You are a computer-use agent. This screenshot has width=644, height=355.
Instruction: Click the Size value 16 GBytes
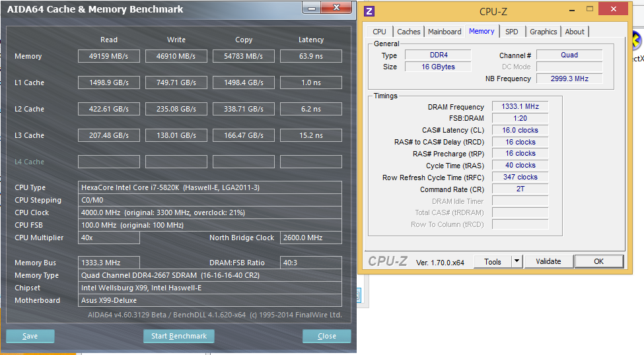438,67
